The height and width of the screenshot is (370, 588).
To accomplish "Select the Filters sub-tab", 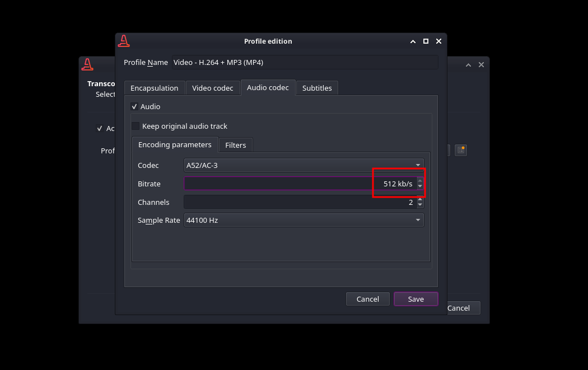I will 235,145.
